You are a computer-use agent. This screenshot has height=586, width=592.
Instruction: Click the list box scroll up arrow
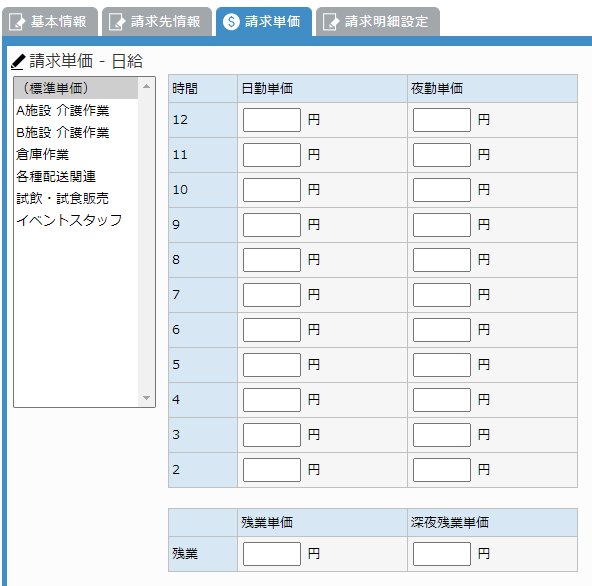pyautogui.click(x=146, y=86)
